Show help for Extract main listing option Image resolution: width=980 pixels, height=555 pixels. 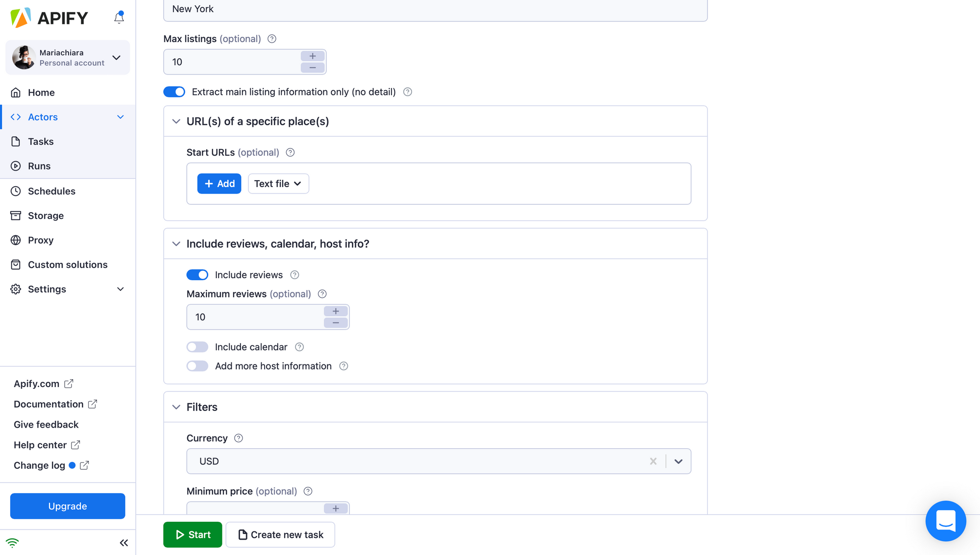[408, 92]
